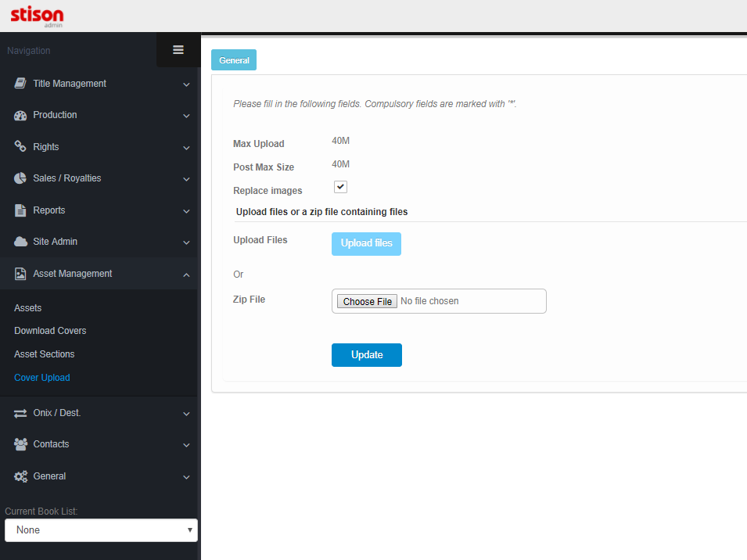The width and height of the screenshot is (747, 560).
Task: Click the Rights link icon
Action: (x=20, y=147)
